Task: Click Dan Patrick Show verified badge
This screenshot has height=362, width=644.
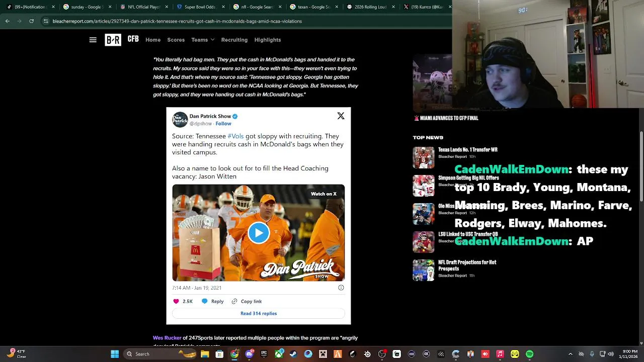Action: [x=235, y=116]
